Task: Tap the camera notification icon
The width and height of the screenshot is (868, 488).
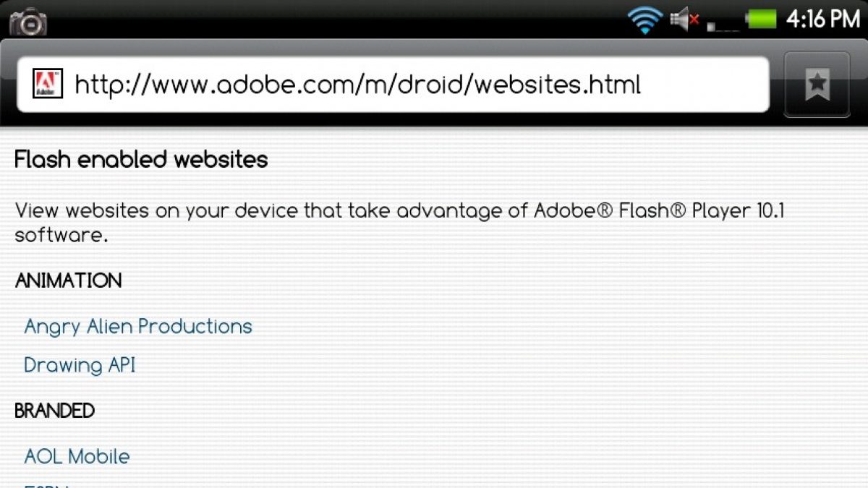Action: pos(28,22)
